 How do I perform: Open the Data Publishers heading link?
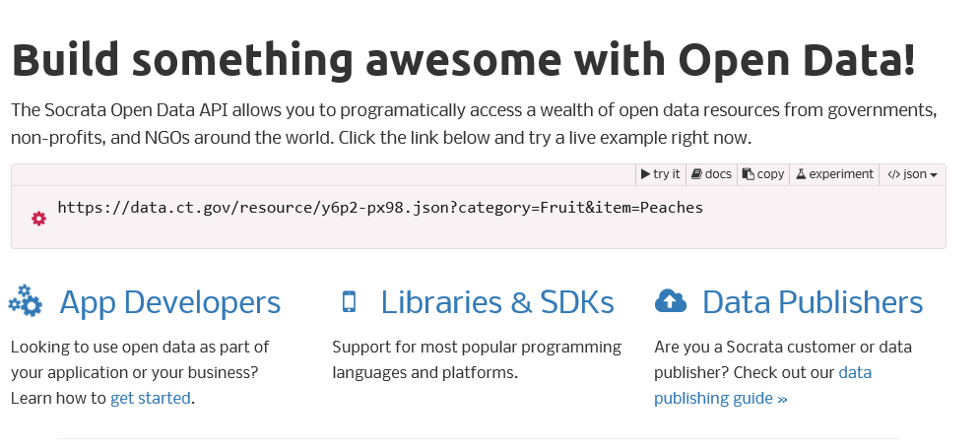(813, 301)
